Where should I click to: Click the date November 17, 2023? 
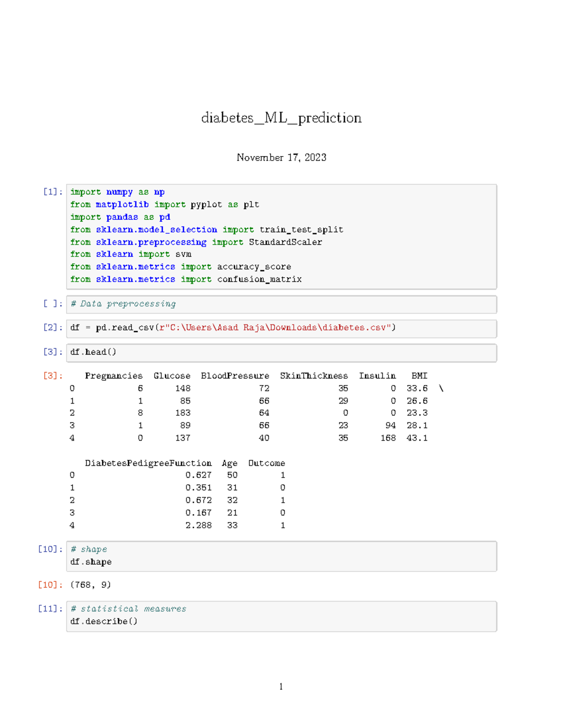point(281,158)
